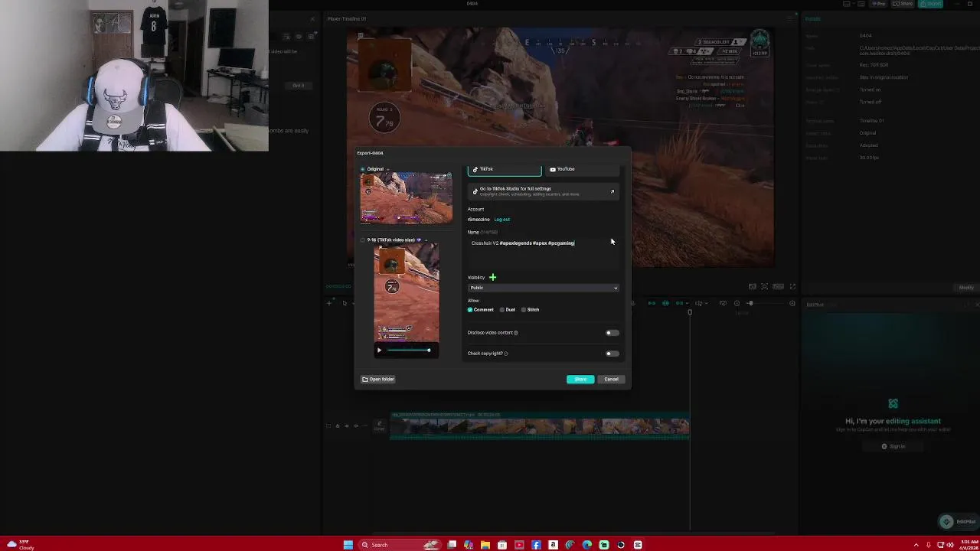Open Go to TikTok Studio for full settings
The width and height of the screenshot is (980, 551).
pyautogui.click(x=544, y=191)
